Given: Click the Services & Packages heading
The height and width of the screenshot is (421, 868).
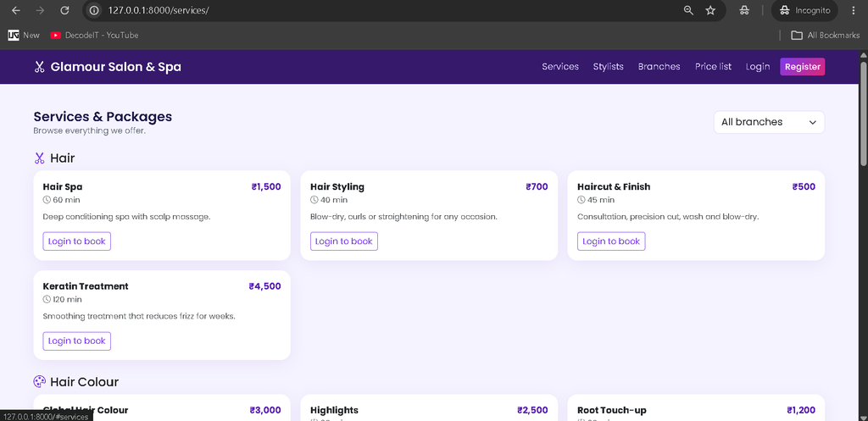Looking at the screenshot, I should coord(103,117).
